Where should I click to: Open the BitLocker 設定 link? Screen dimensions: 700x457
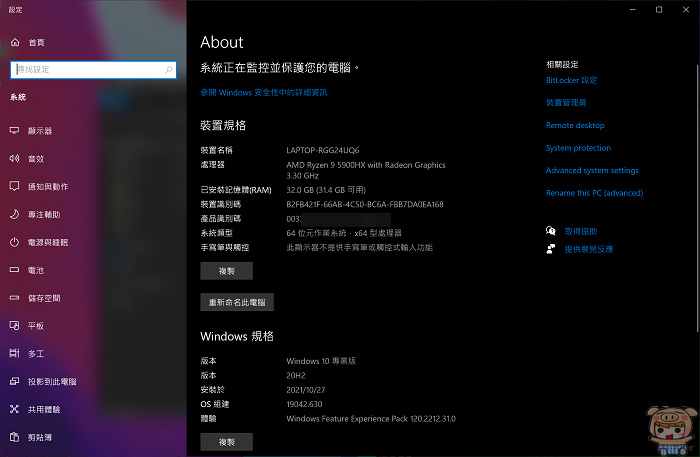pyautogui.click(x=571, y=80)
